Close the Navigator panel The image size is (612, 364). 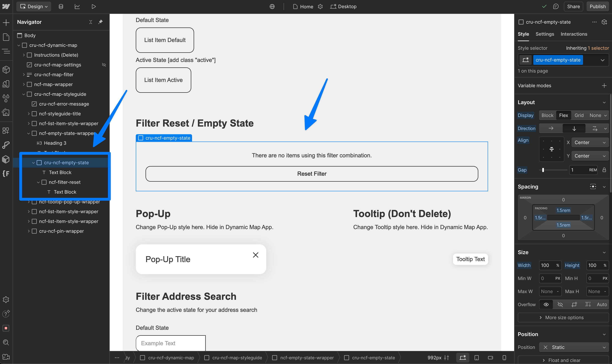tap(91, 22)
